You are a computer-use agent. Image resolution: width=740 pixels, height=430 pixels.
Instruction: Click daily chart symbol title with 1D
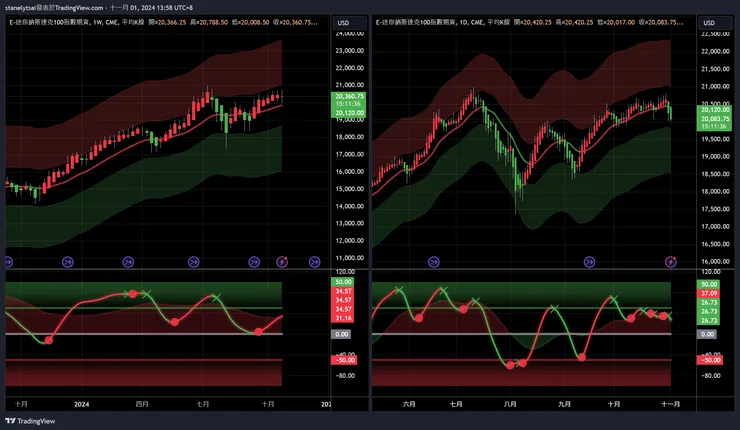coord(443,22)
